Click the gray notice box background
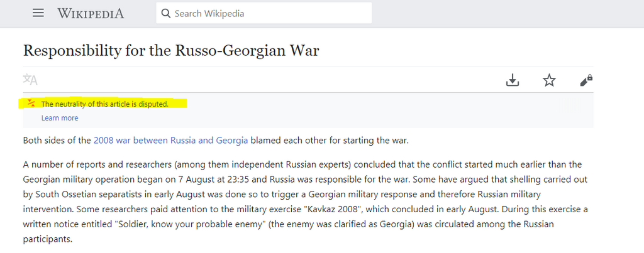 pyautogui.click(x=308, y=110)
